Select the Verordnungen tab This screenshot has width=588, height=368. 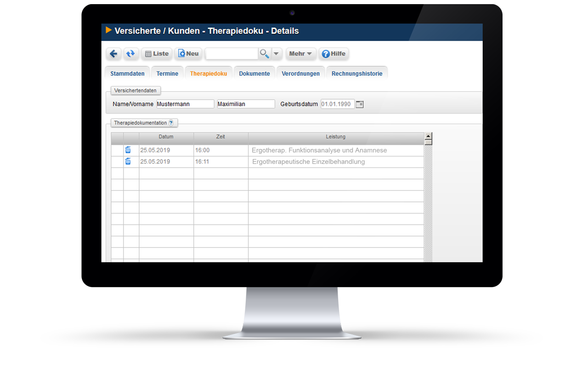pyautogui.click(x=300, y=74)
